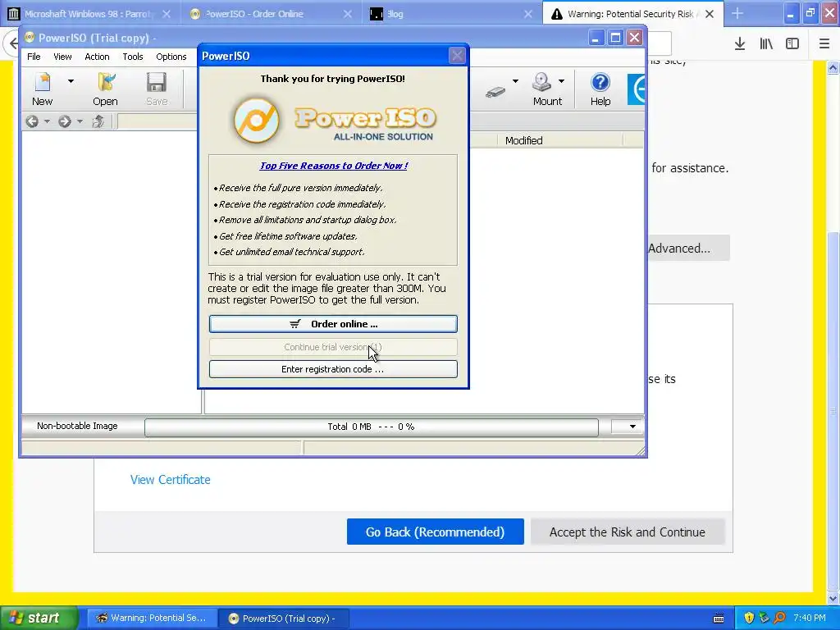Close the Blog browser tab
Screen dimensions: 840x630
tap(528, 14)
